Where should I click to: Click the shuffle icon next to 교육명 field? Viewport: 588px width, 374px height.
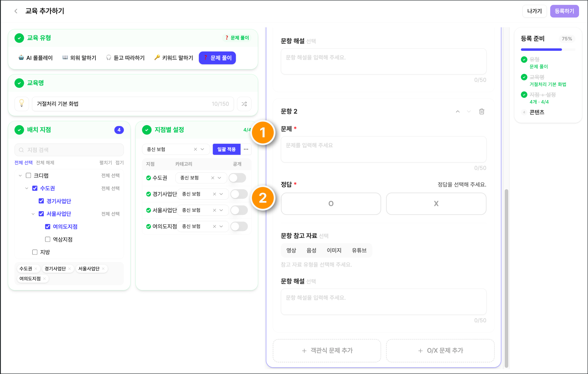coord(244,104)
